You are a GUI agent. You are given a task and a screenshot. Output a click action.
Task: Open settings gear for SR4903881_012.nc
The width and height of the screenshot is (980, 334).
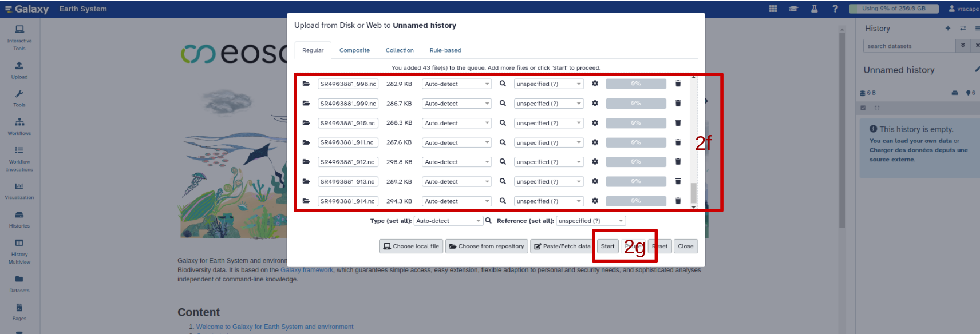595,162
